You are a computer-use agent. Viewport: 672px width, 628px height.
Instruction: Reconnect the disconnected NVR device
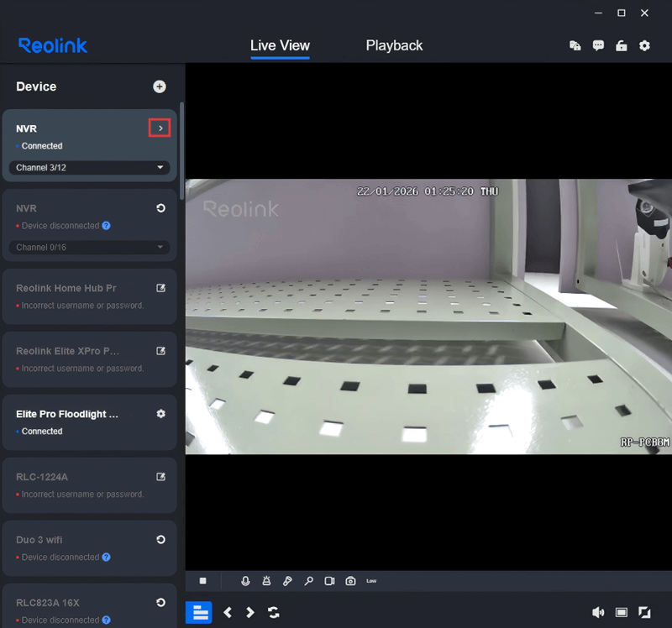click(x=160, y=208)
